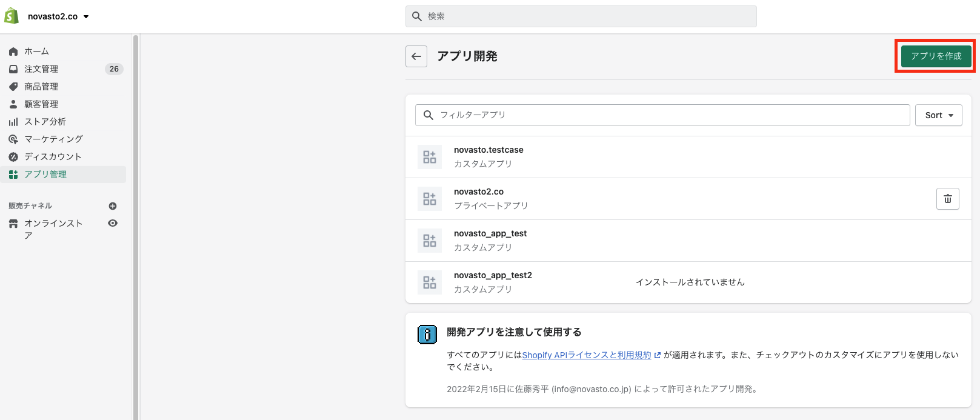The height and width of the screenshot is (420, 980).
Task: Click the 開発アプリを注意して使用する heading
Action: click(x=514, y=332)
